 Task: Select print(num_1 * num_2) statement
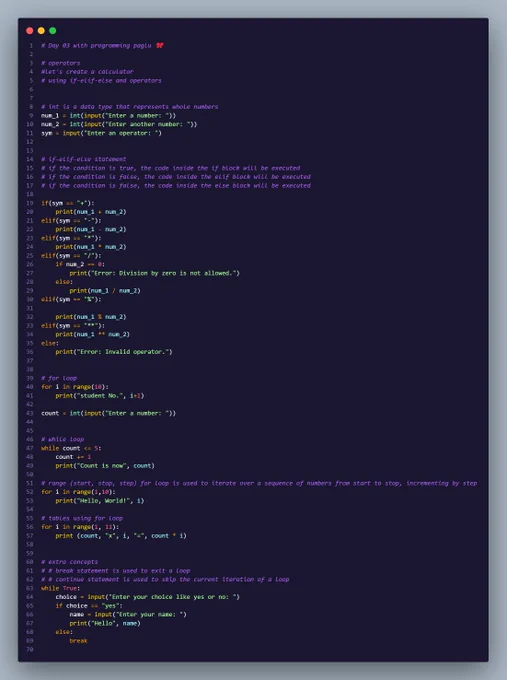91,247
